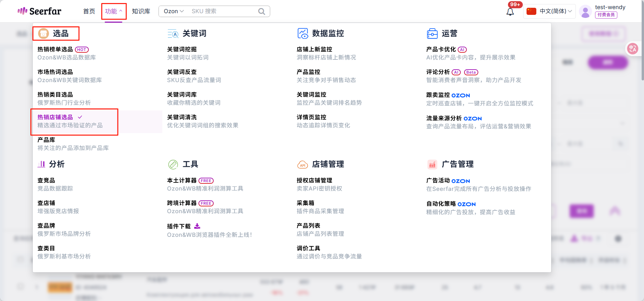Click the 付费会员 badge
Screen dimensions: 644x301
[606, 15]
